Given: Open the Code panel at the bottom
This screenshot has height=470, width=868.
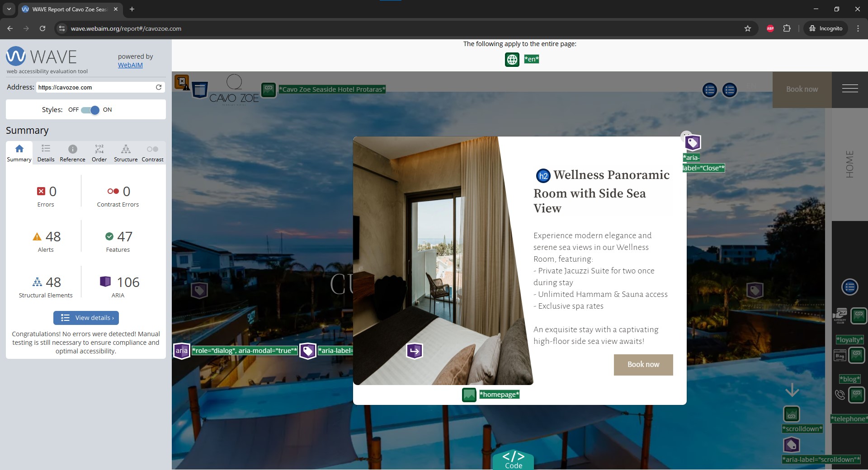Looking at the screenshot, I should coord(513,460).
